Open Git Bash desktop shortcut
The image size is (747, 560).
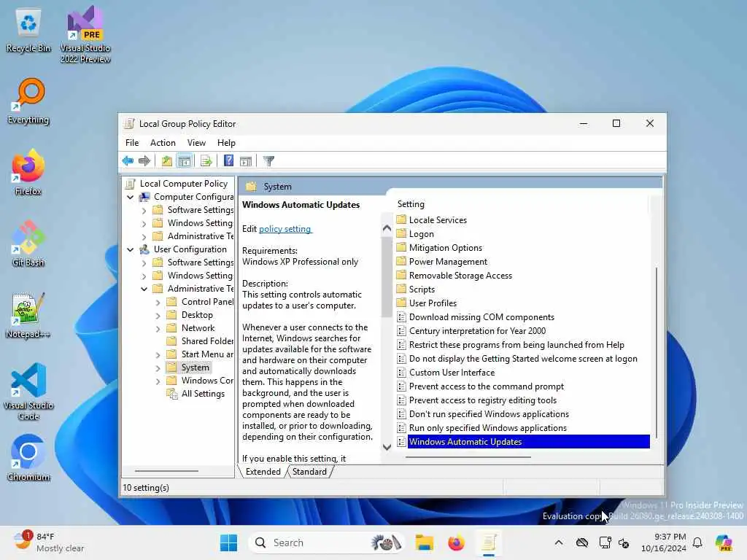[x=28, y=244]
